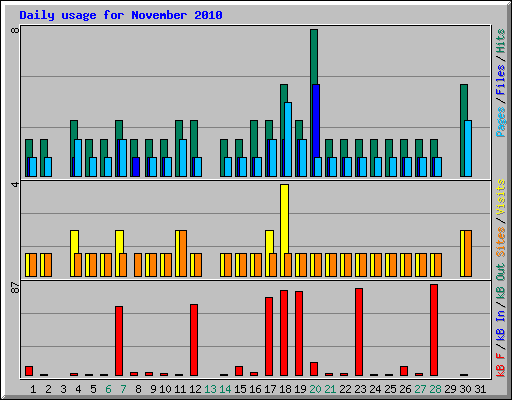Click the red kB bar on day 23
Image resolution: width=512 pixels, height=400 pixels.
tap(359, 332)
